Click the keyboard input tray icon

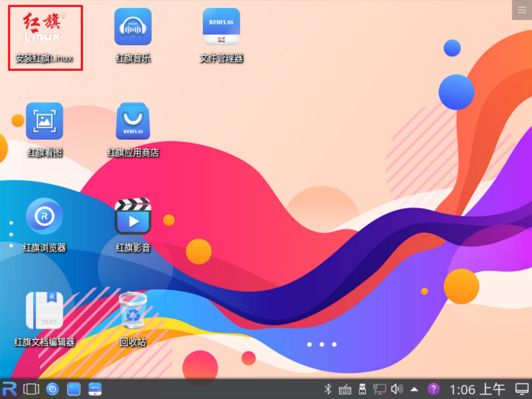click(x=345, y=389)
